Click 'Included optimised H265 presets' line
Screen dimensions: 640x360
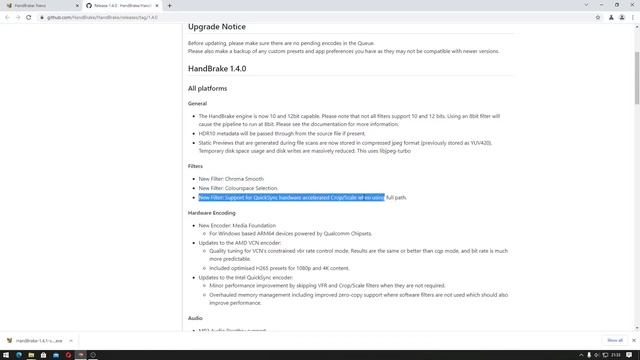280,268
